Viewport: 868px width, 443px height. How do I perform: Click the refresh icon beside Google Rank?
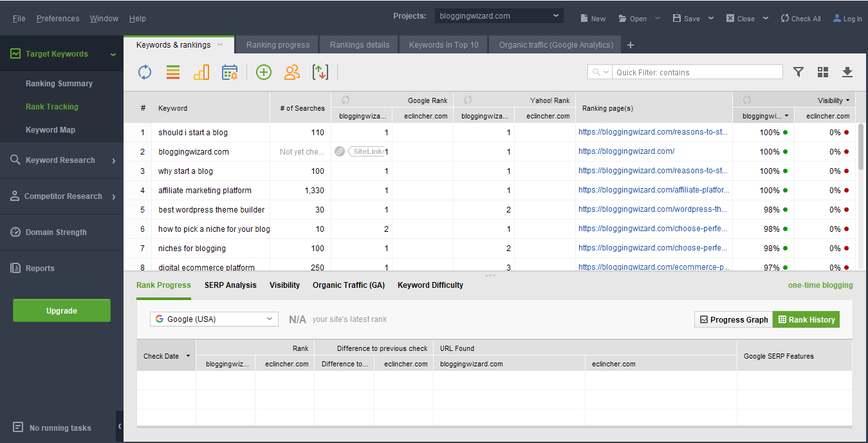[346, 100]
